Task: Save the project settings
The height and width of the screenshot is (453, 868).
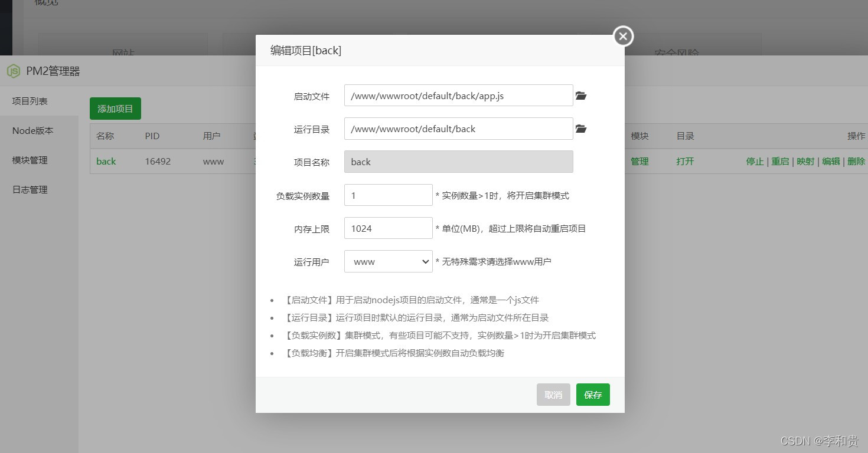Action: [x=593, y=395]
